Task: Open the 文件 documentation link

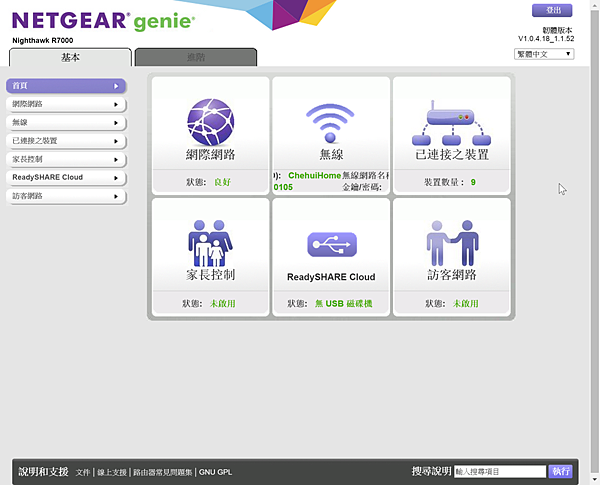Action: click(x=83, y=472)
